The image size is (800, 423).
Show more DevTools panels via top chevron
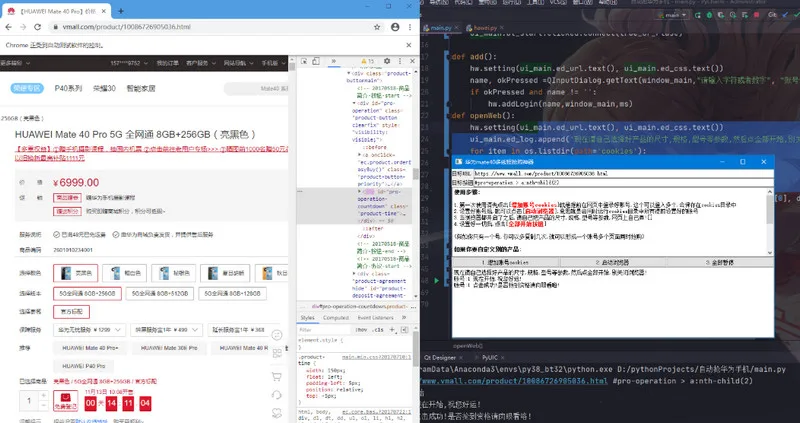[x=334, y=61]
